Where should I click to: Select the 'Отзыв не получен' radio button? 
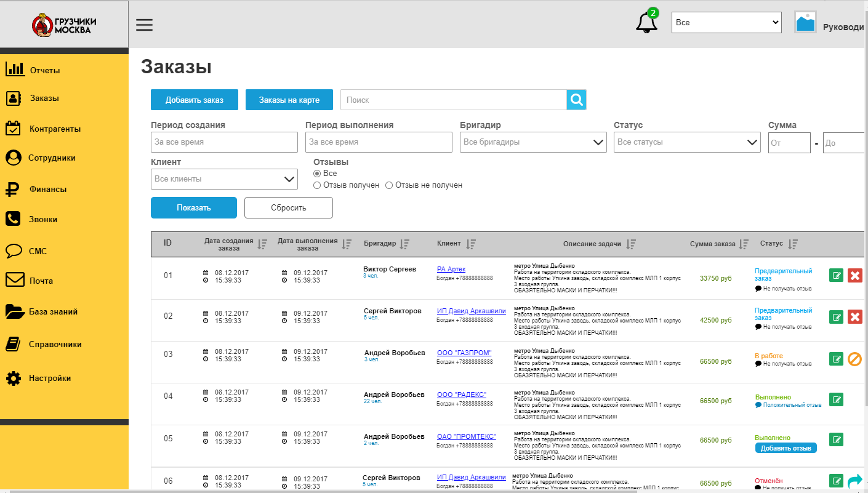coord(389,185)
